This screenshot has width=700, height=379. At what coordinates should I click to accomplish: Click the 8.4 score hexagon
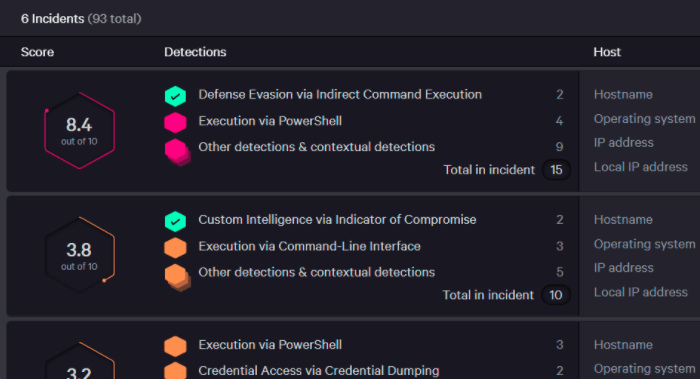[79, 130]
